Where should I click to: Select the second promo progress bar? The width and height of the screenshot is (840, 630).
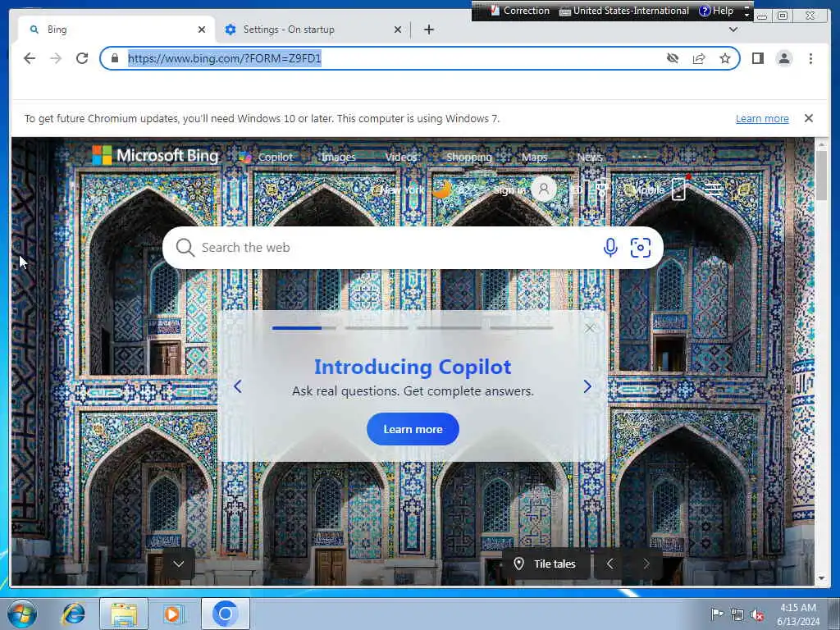pos(377,328)
